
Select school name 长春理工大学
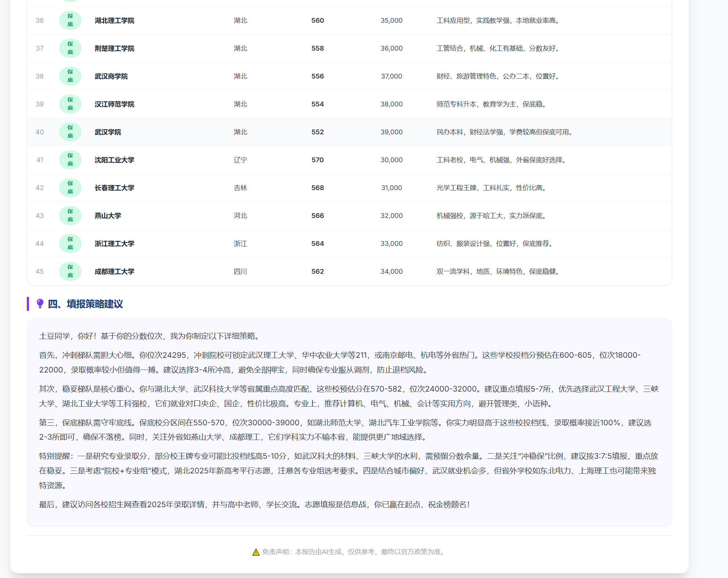point(115,188)
